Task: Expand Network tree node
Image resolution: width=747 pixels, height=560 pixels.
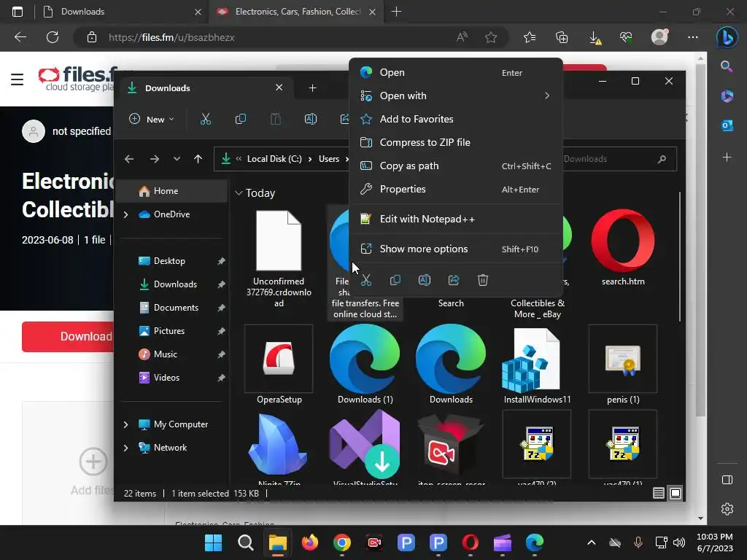Action: pos(125,448)
